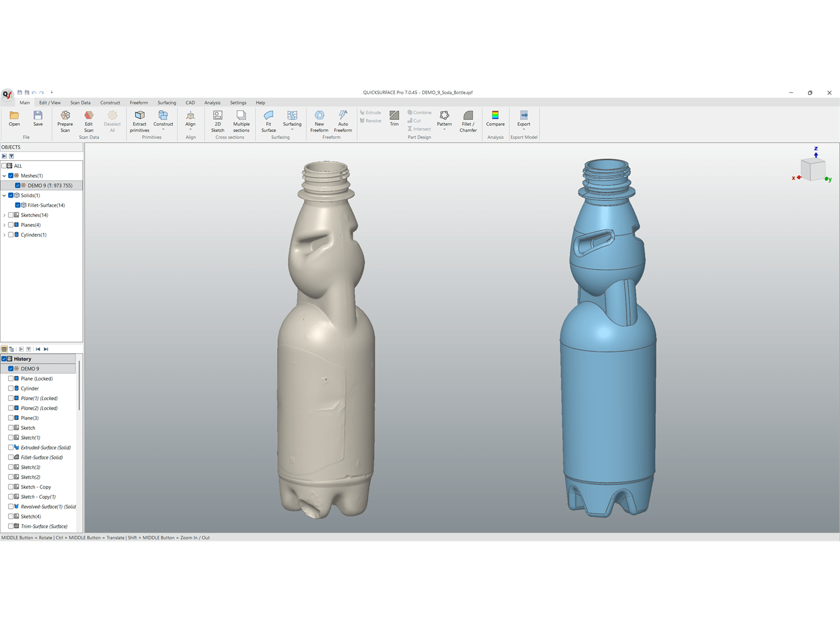The height and width of the screenshot is (630, 840).
Task: Expand all objects with the right-arrow button
Action: 4,156
